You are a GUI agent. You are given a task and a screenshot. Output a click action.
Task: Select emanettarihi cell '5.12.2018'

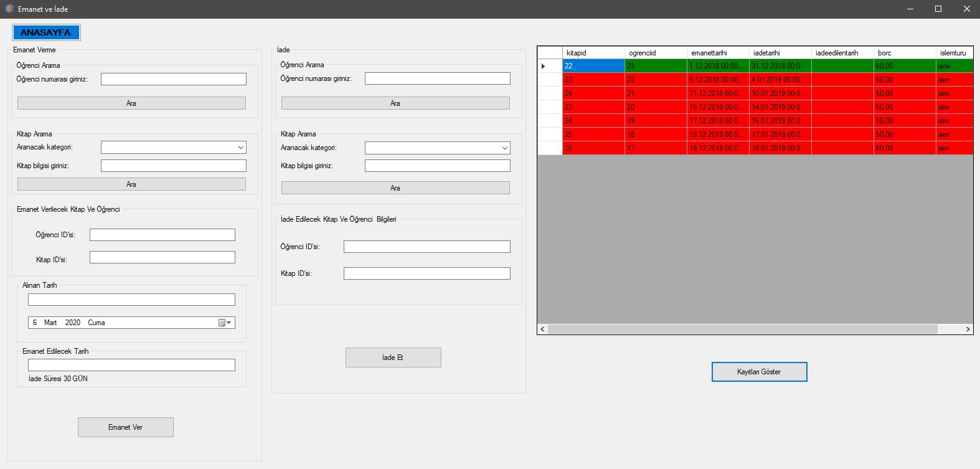[718, 80]
